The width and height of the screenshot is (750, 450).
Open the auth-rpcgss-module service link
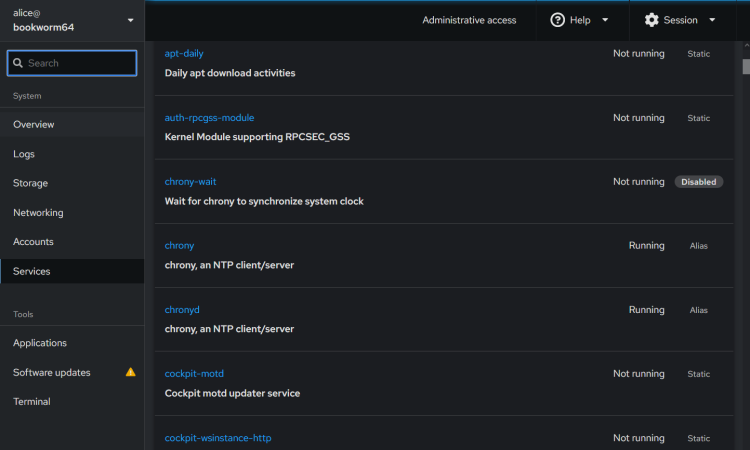[x=210, y=118]
